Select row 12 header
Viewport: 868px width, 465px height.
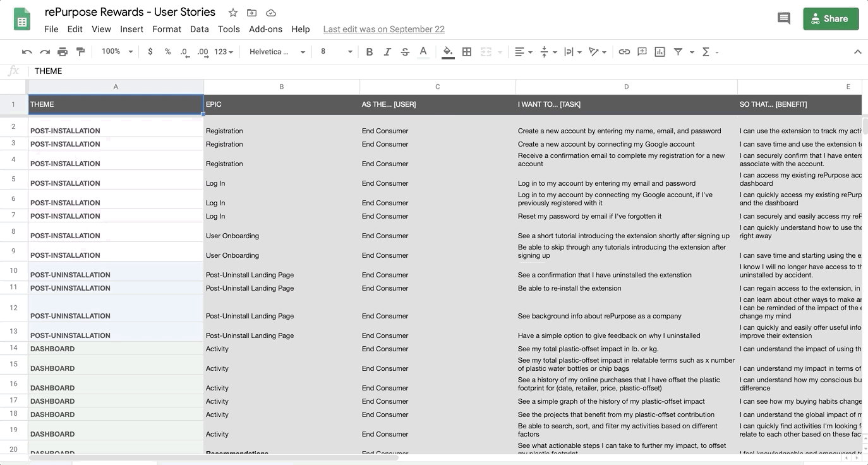13,308
